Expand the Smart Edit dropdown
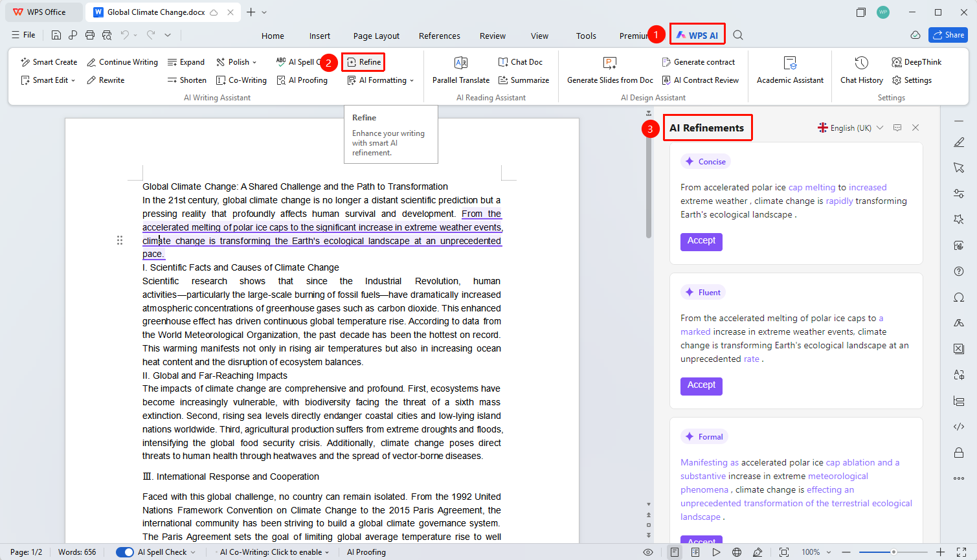Image resolution: width=977 pixels, height=560 pixels. (x=49, y=80)
